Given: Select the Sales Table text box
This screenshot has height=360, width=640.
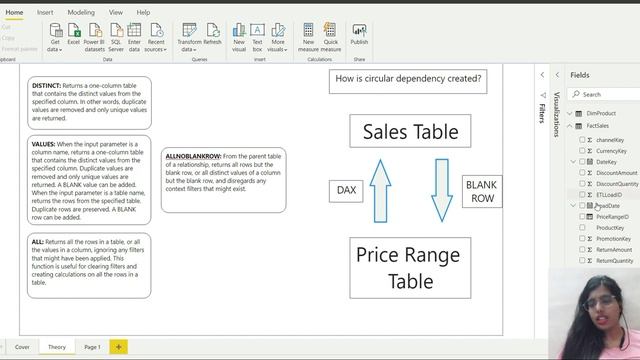Looking at the screenshot, I should 410,131.
